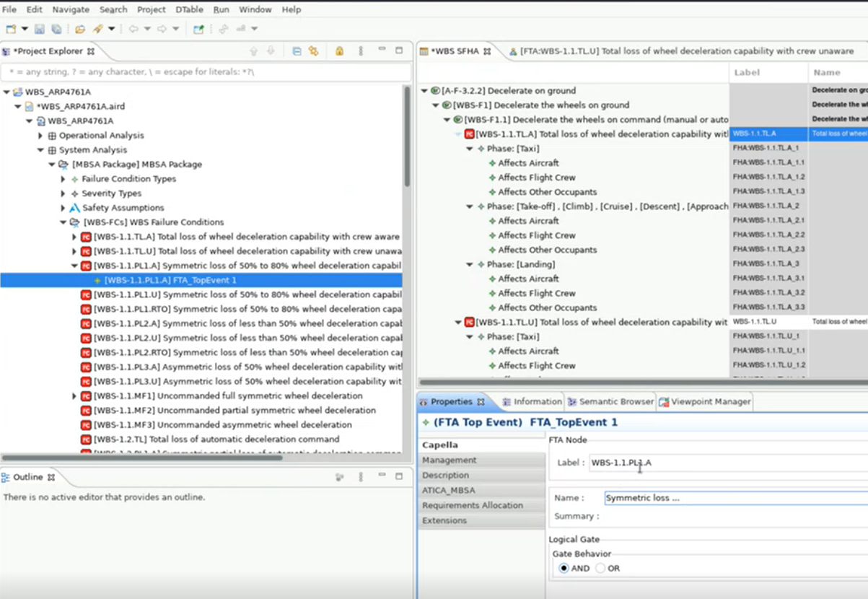Image resolution: width=868 pixels, height=599 pixels.
Task: Expand the Severity Types node
Action: click(63, 193)
